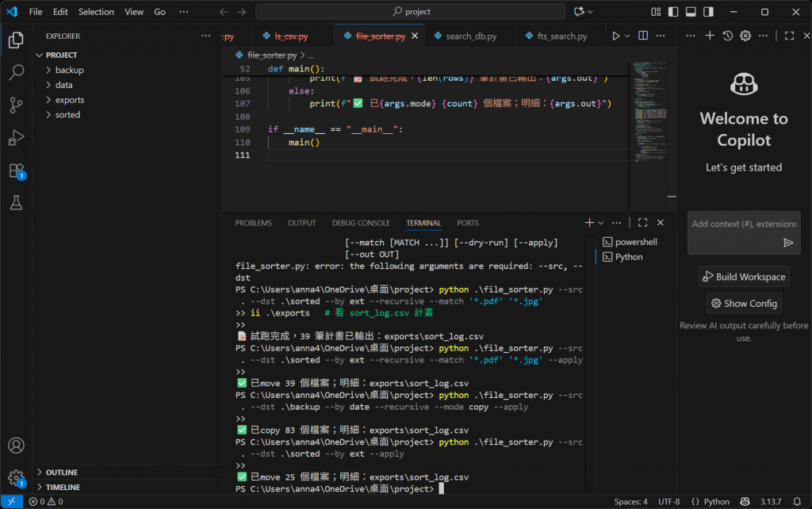Image resolution: width=812 pixels, height=509 pixels.
Task: Switch to the search_db.py tab
Action: click(x=470, y=36)
